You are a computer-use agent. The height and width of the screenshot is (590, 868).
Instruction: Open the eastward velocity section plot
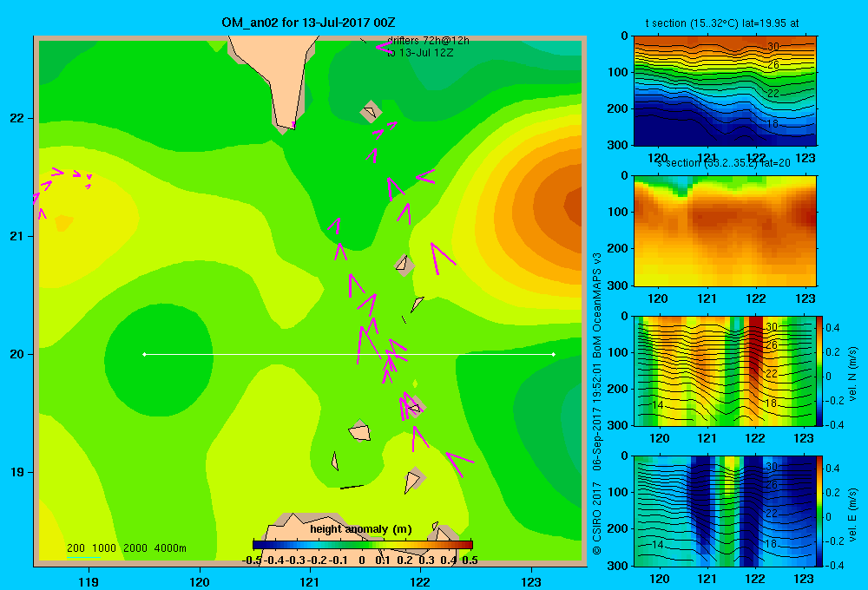(725, 511)
